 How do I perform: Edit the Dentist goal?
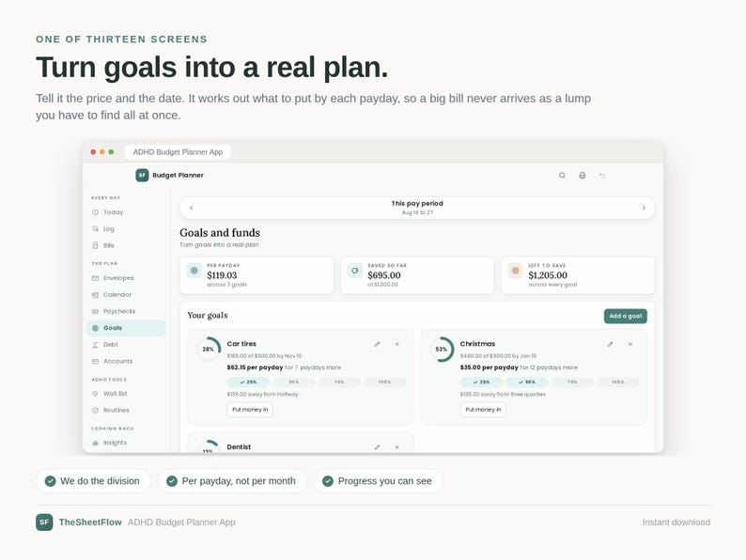[377, 447]
